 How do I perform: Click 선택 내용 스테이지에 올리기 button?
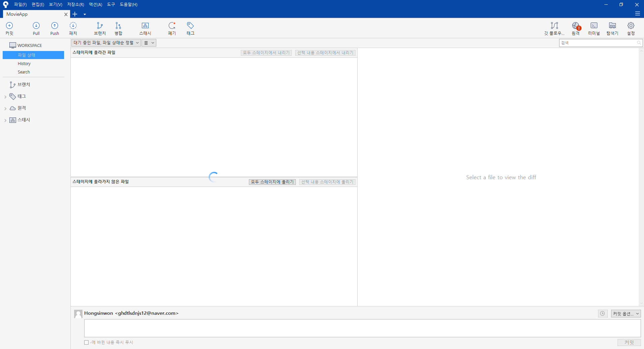pos(327,182)
